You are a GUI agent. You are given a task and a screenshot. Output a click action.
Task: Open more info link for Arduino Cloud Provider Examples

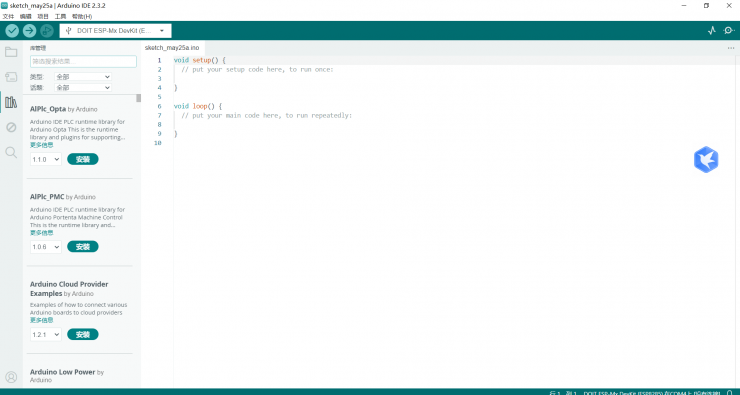[42, 320]
